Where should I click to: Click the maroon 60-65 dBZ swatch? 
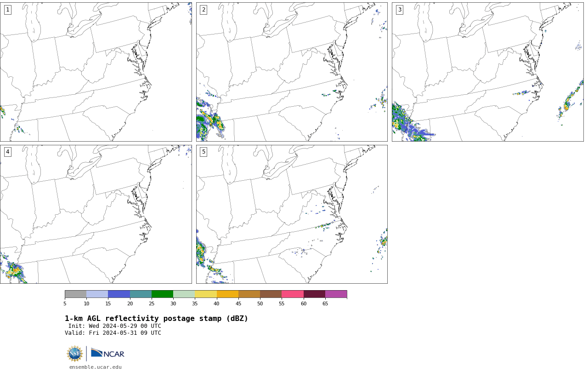pos(314,294)
